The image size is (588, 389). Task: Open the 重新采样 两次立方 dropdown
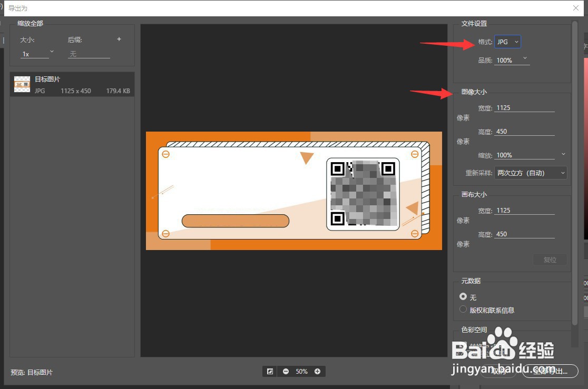point(531,173)
